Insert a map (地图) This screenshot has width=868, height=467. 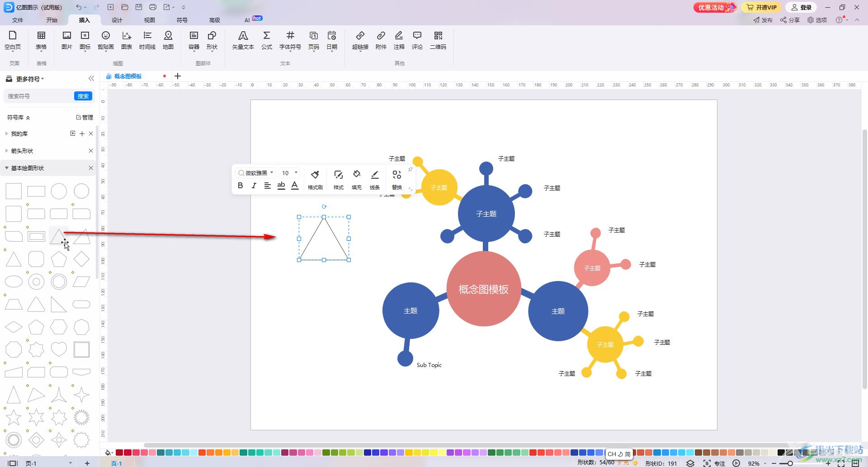168,40
